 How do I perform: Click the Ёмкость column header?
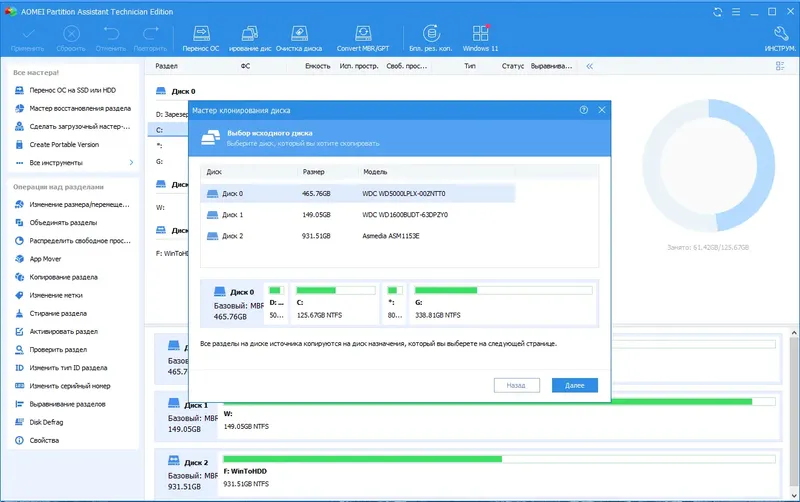[317, 66]
